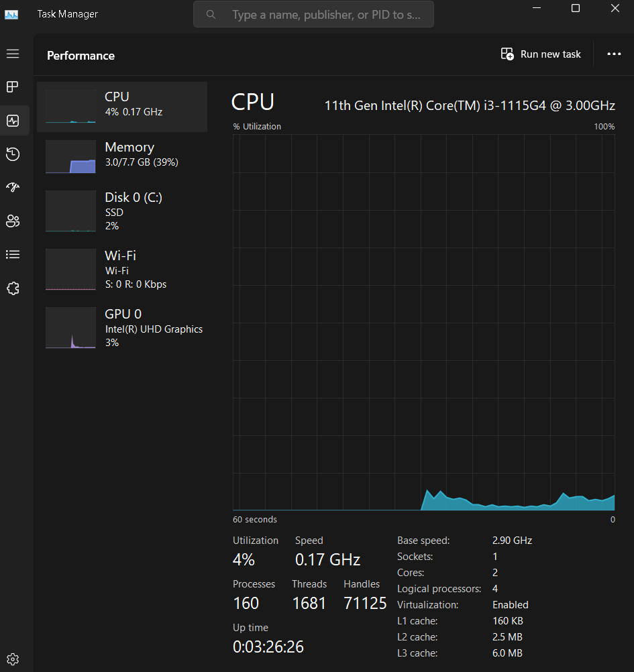The width and height of the screenshot is (634, 672).
Task: Open the Startup apps view icon
Action: pos(13,187)
